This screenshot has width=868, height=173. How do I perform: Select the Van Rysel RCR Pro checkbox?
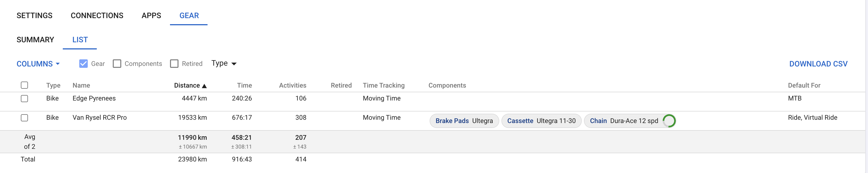24,118
